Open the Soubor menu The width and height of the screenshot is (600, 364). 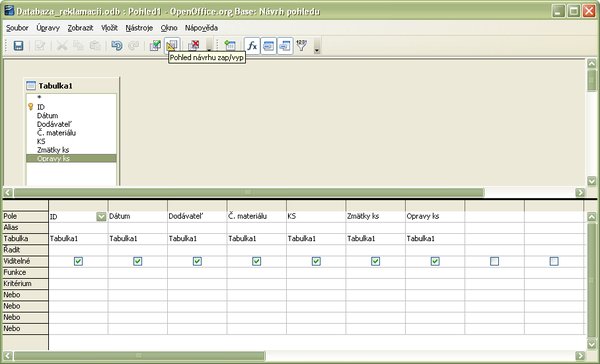[x=17, y=28]
